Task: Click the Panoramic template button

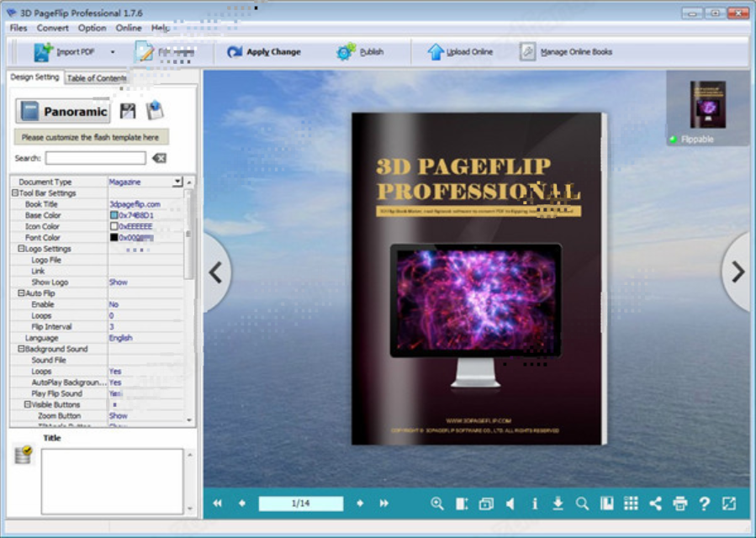Action: tap(63, 111)
